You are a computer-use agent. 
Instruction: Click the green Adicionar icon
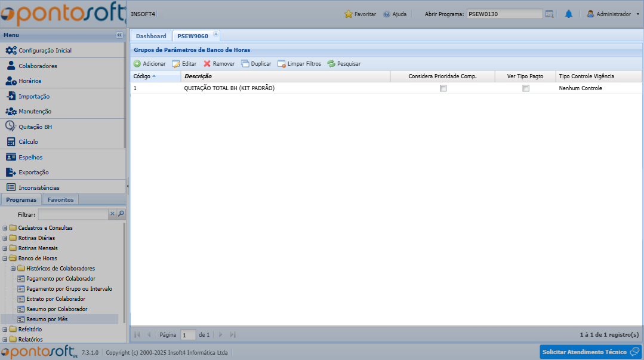(137, 64)
